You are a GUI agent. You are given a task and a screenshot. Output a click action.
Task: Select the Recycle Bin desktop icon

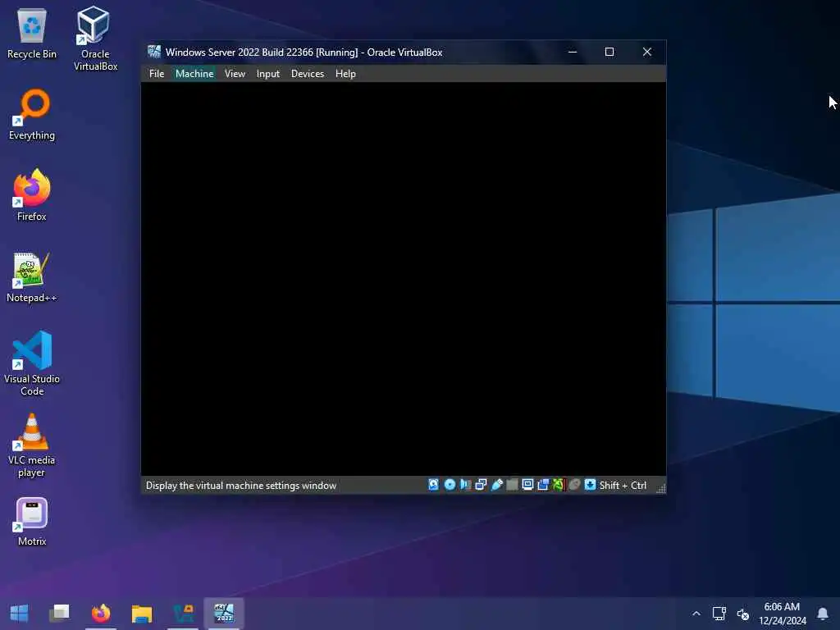pos(32,34)
